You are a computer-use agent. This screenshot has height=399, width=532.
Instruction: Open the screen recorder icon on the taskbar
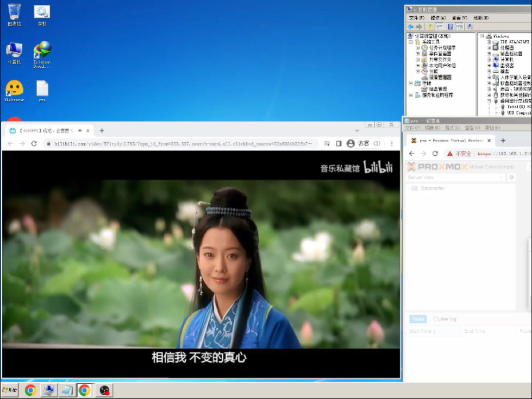[x=104, y=390]
